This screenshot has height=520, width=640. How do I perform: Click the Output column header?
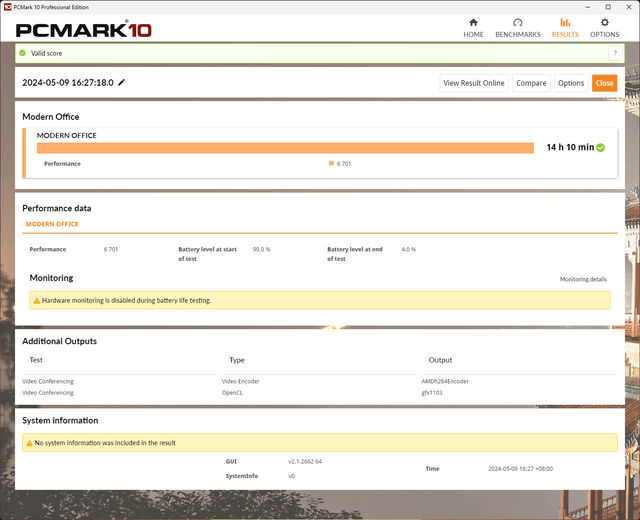pos(440,360)
